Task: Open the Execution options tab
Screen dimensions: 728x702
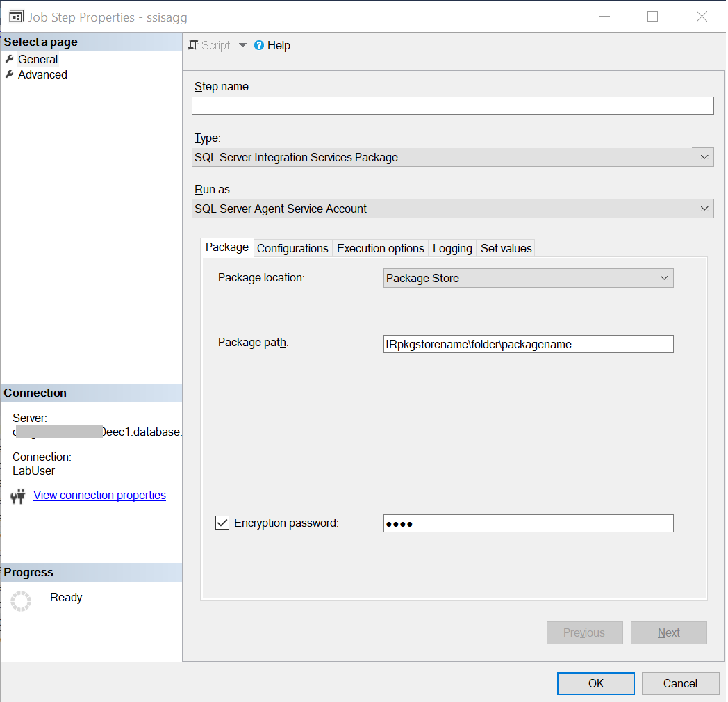Action: [x=380, y=249]
